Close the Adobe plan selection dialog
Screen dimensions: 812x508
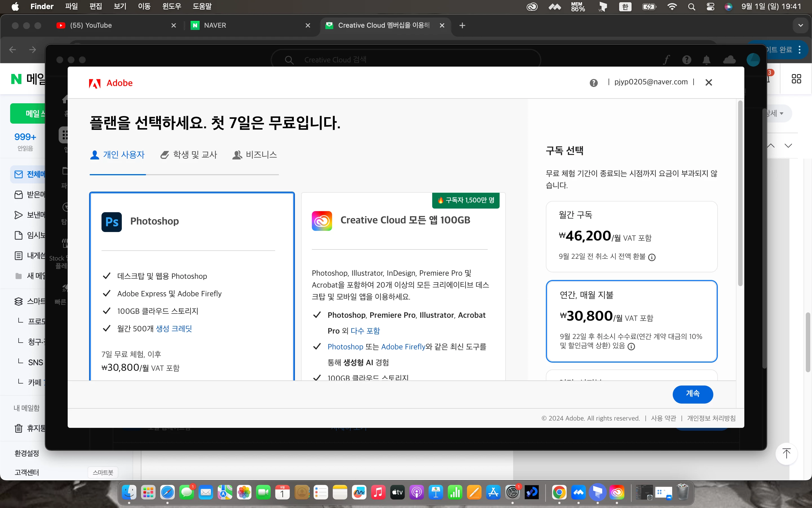(x=709, y=82)
